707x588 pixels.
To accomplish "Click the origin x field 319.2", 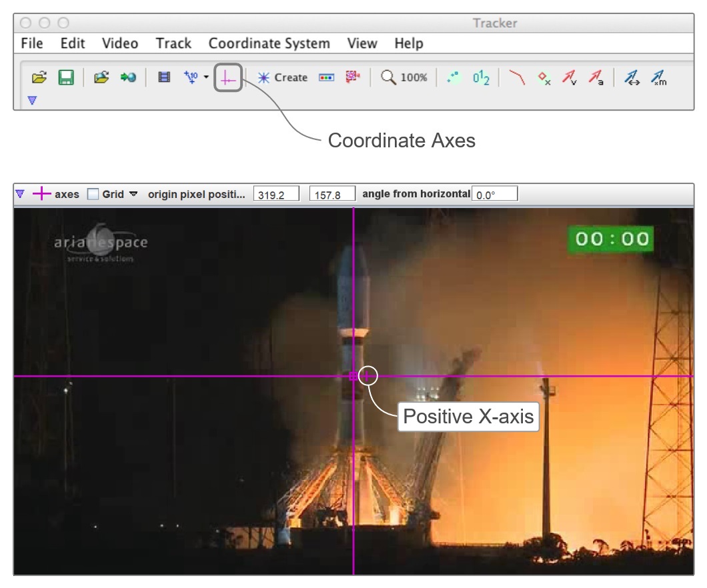I will [x=276, y=194].
